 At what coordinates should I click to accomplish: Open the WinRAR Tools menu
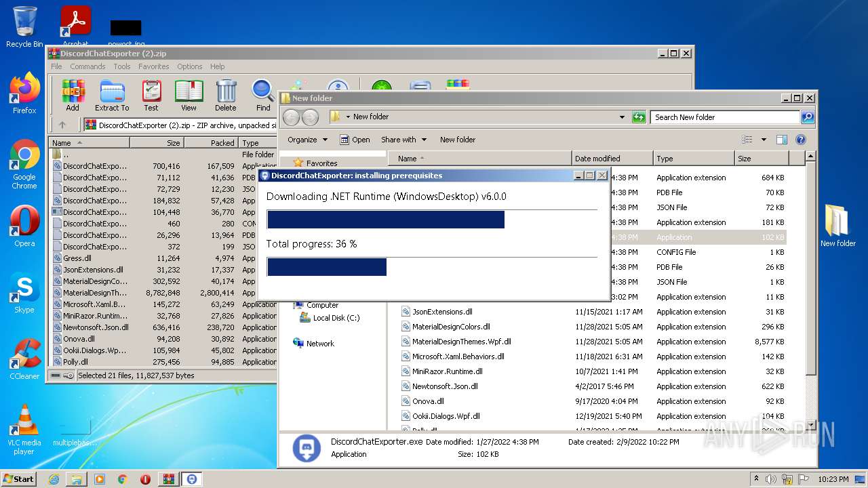click(x=122, y=66)
